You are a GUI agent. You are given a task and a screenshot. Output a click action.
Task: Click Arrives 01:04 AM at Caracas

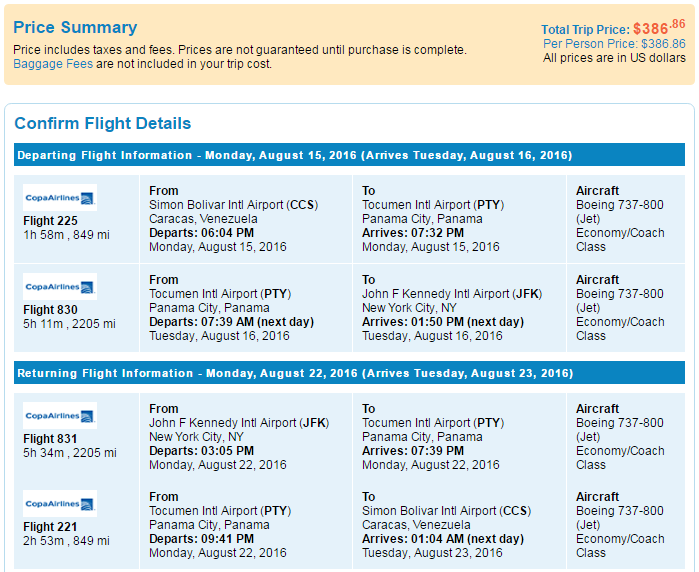(x=443, y=539)
